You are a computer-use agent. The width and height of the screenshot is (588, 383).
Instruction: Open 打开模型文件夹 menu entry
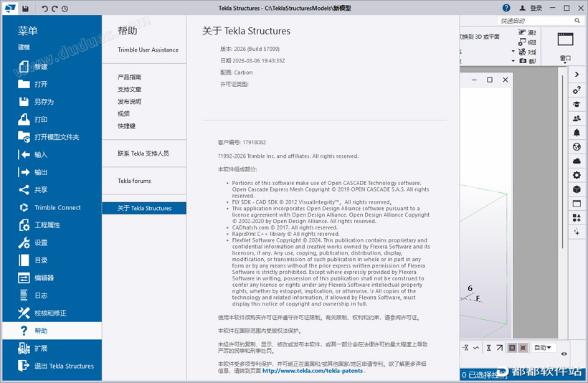(x=52, y=137)
